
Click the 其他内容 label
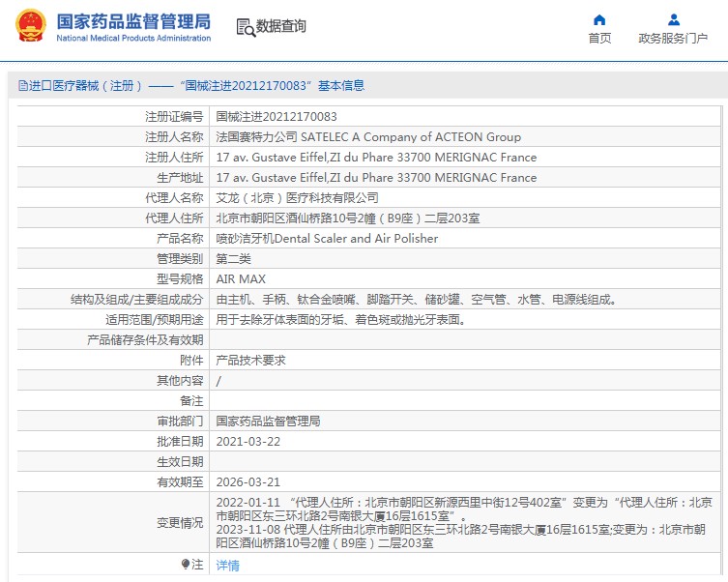(180, 381)
